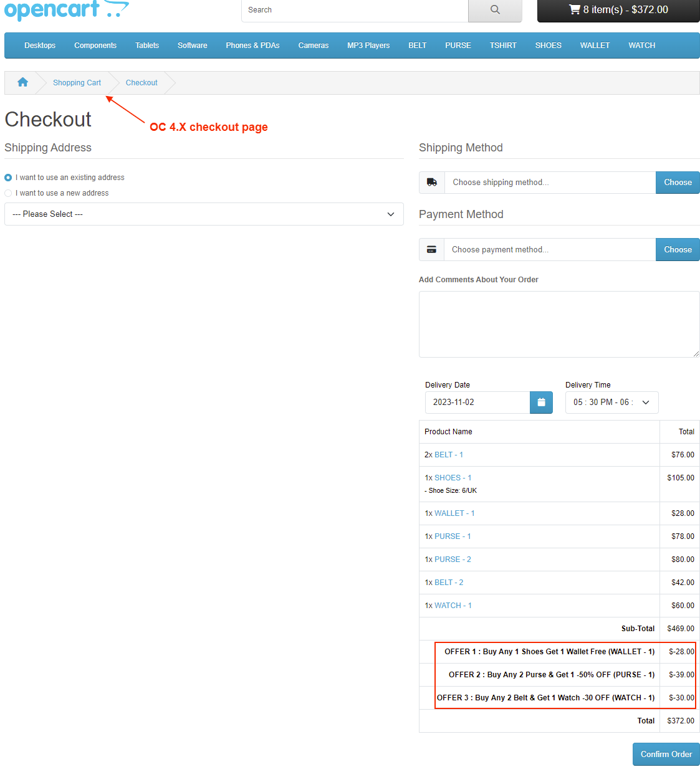
Task: Open the WATCH category menu item
Action: [x=641, y=45]
